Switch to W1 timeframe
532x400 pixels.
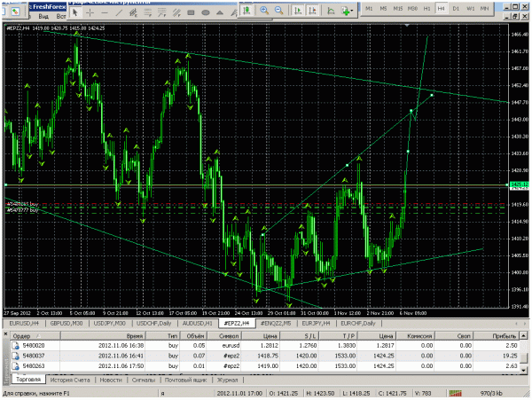coord(470,9)
